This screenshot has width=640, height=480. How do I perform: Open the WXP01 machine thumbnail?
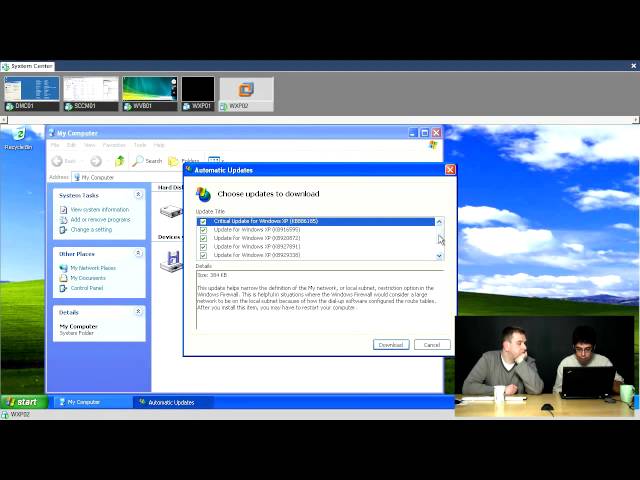[x=198, y=93]
